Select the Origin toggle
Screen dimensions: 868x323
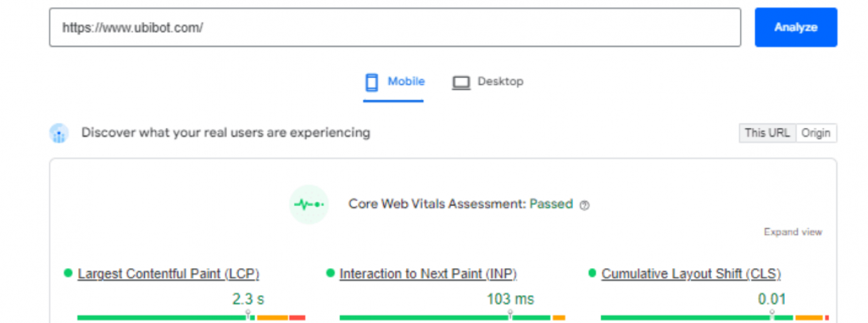pos(816,133)
